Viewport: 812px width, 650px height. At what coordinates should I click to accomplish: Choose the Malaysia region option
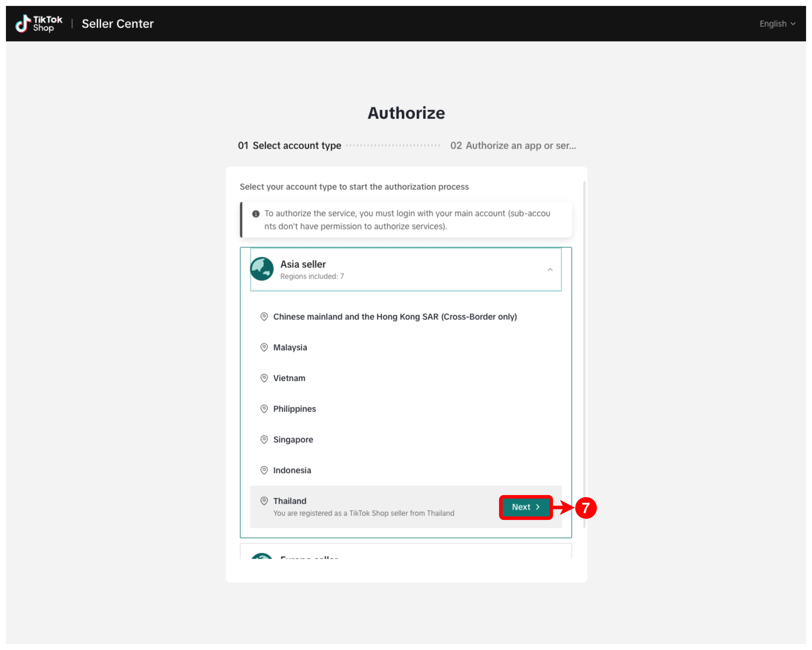coord(290,347)
